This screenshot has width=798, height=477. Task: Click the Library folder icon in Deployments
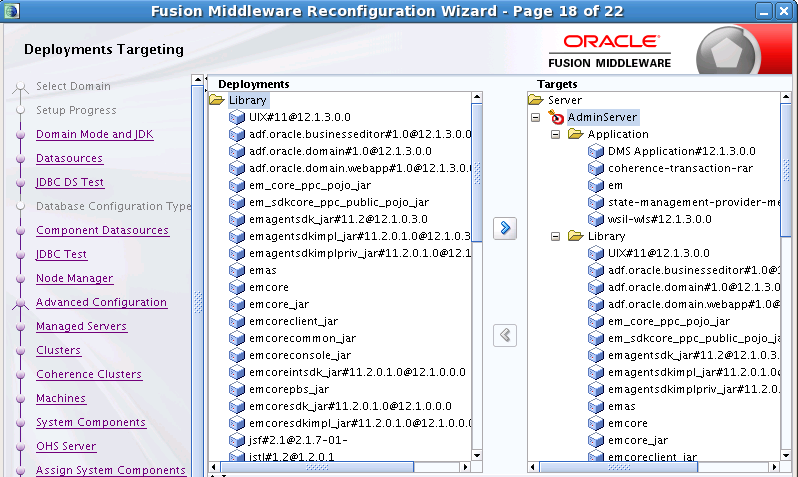(217, 100)
